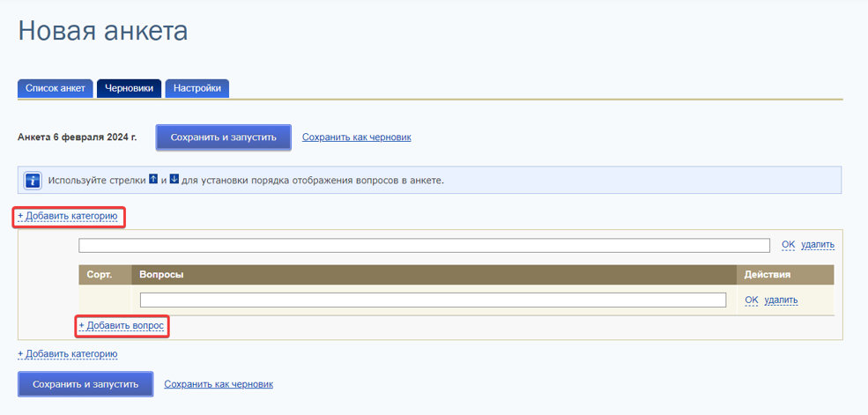Delete the category with удалить link
Screen dimensions: 868x415
(818, 245)
